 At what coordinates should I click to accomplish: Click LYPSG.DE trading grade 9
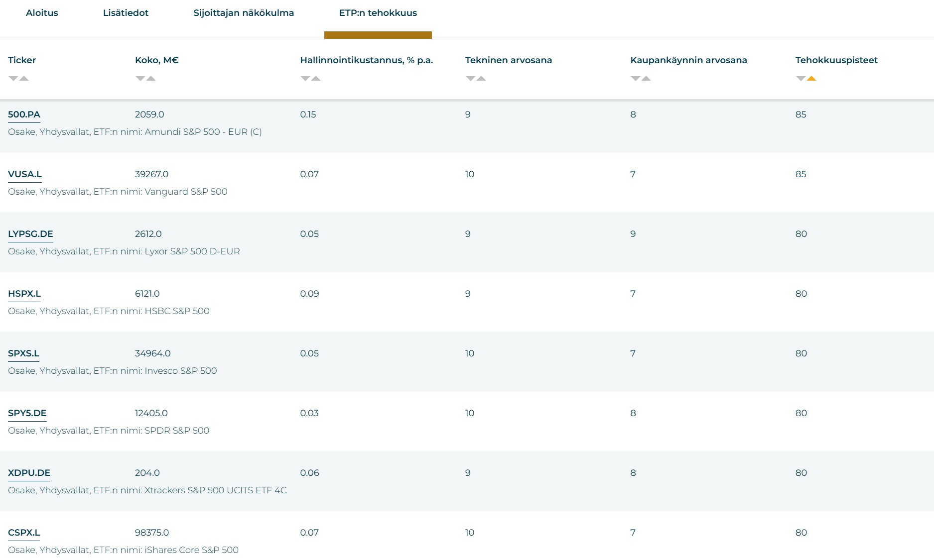[x=633, y=234]
